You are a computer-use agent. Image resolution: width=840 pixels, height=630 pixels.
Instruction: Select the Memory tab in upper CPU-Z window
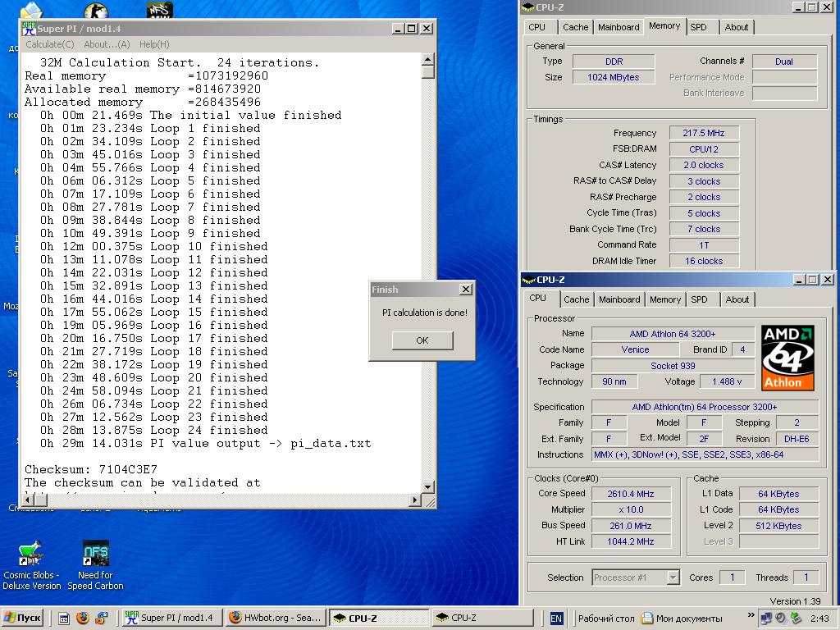click(664, 25)
